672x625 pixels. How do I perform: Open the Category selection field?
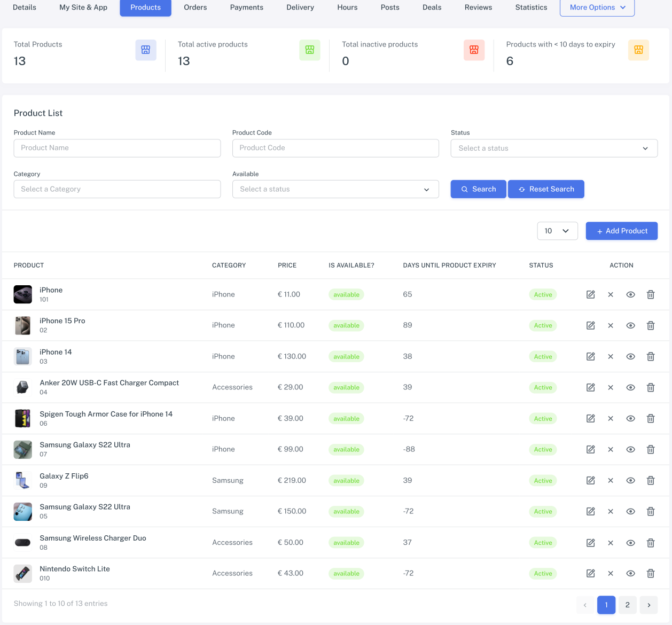click(x=117, y=189)
